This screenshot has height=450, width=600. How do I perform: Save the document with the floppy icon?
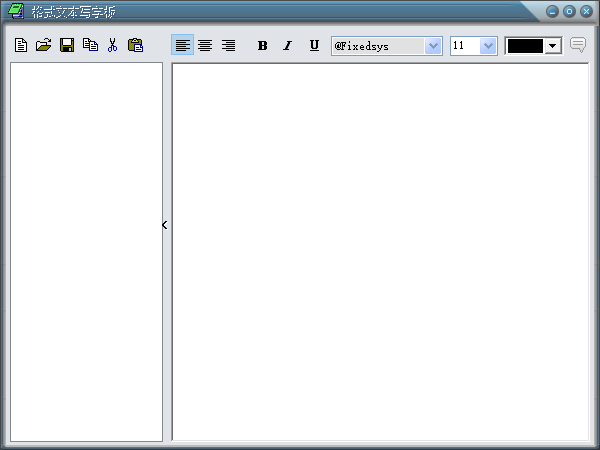coord(67,45)
